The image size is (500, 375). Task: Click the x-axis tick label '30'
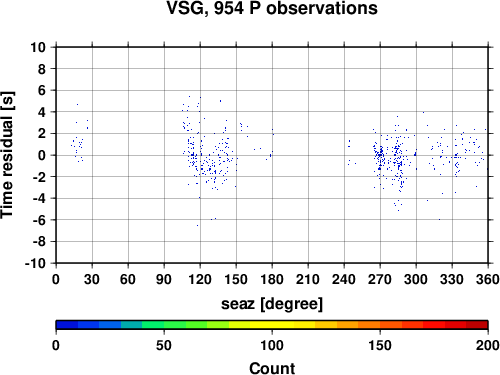(92, 279)
